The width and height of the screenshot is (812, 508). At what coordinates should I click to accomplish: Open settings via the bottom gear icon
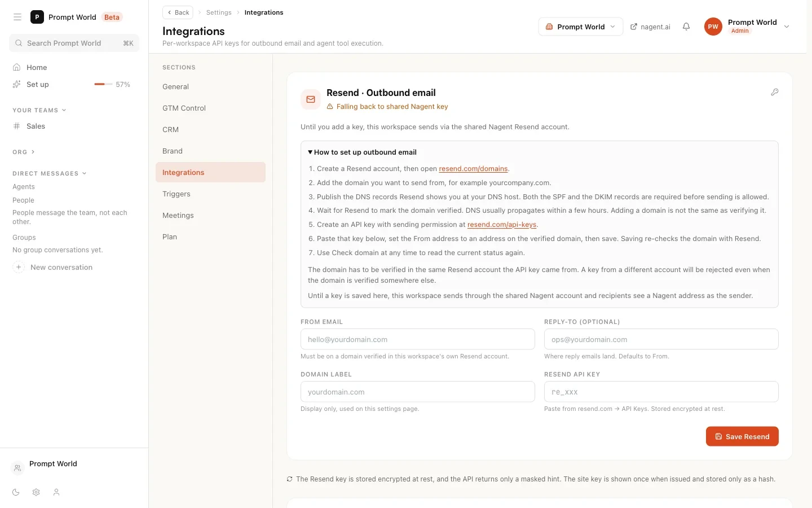[36, 492]
